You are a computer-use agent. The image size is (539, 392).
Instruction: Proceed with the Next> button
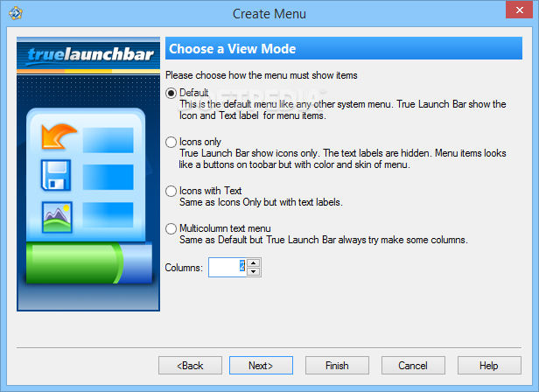pyautogui.click(x=261, y=366)
